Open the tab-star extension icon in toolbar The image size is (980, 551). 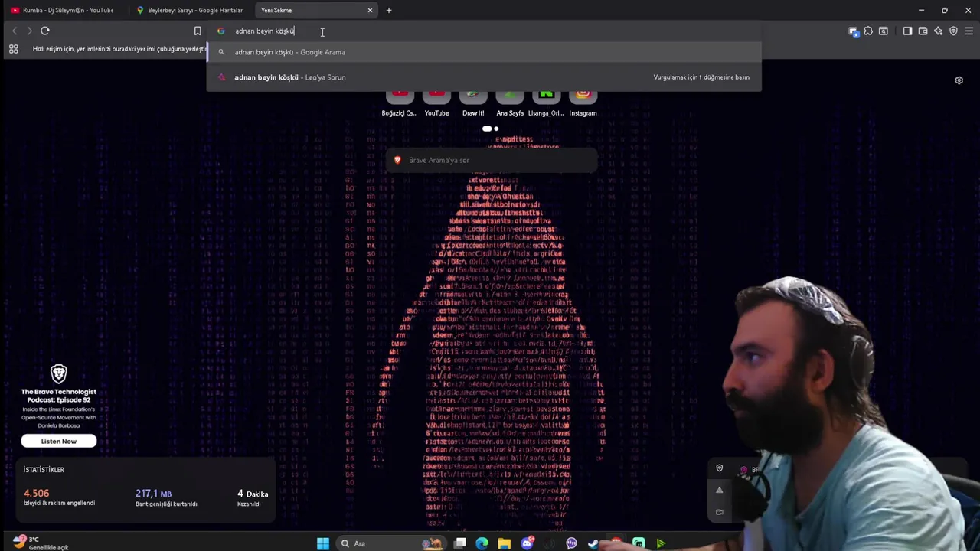point(854,31)
